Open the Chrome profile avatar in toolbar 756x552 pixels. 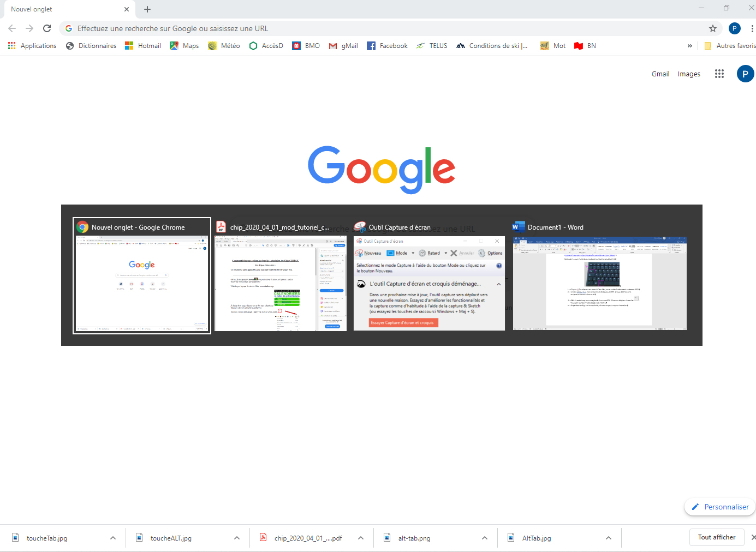[734, 28]
